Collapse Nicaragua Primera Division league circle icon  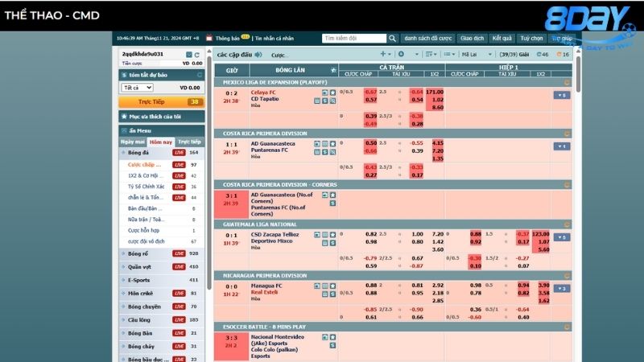[567, 276]
